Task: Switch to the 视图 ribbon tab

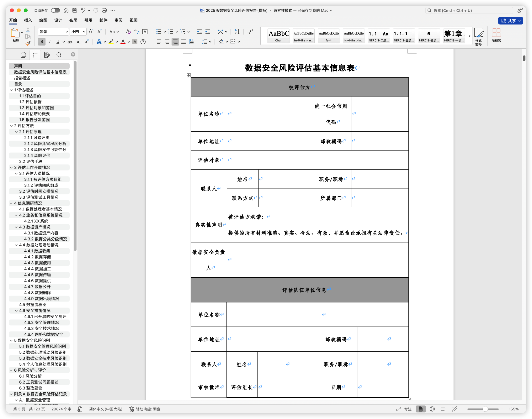Action: click(x=134, y=20)
